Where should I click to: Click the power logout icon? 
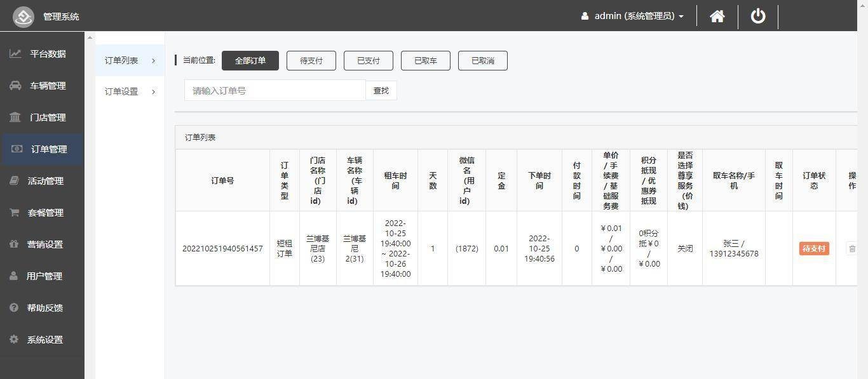click(x=758, y=16)
